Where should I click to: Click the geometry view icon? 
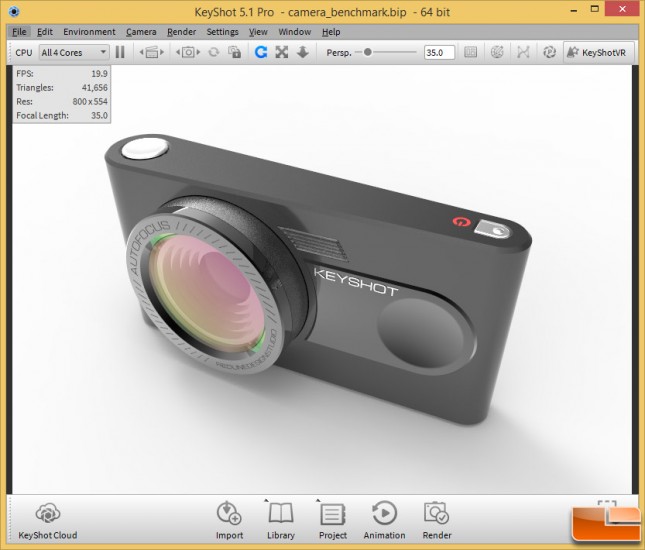pos(523,52)
